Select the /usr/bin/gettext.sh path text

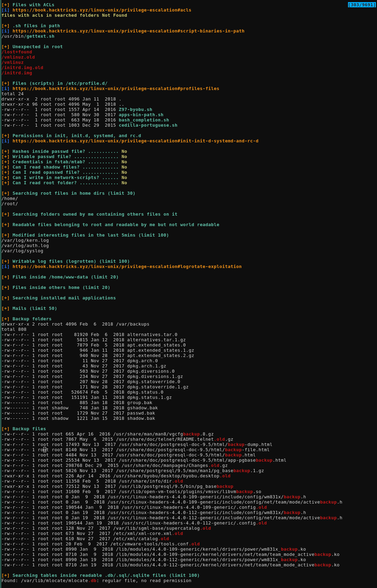click(28, 36)
